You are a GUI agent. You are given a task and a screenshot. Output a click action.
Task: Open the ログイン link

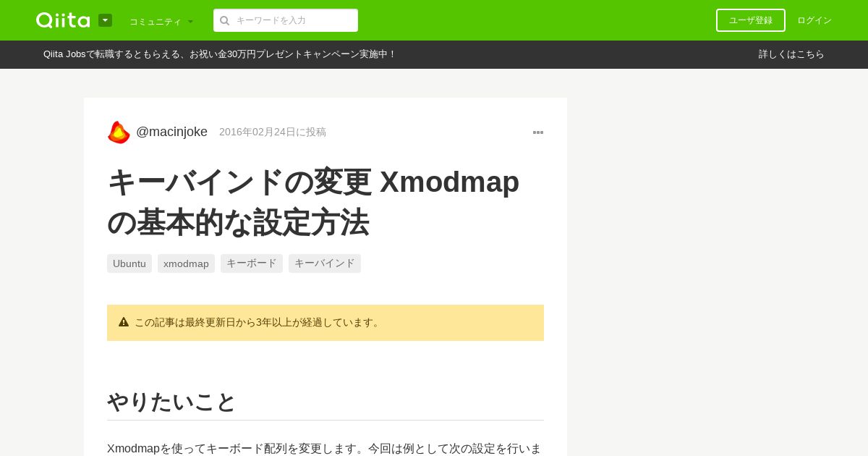pyautogui.click(x=814, y=20)
